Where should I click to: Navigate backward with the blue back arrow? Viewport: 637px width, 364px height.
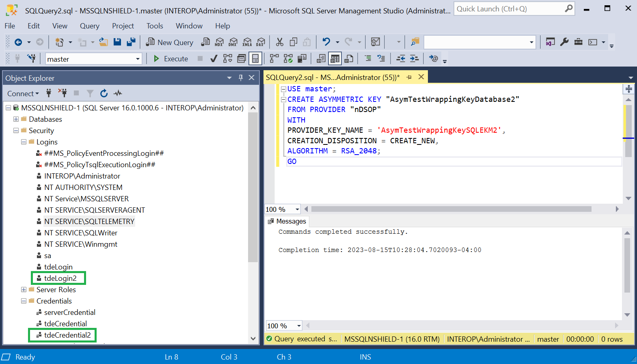pos(18,42)
